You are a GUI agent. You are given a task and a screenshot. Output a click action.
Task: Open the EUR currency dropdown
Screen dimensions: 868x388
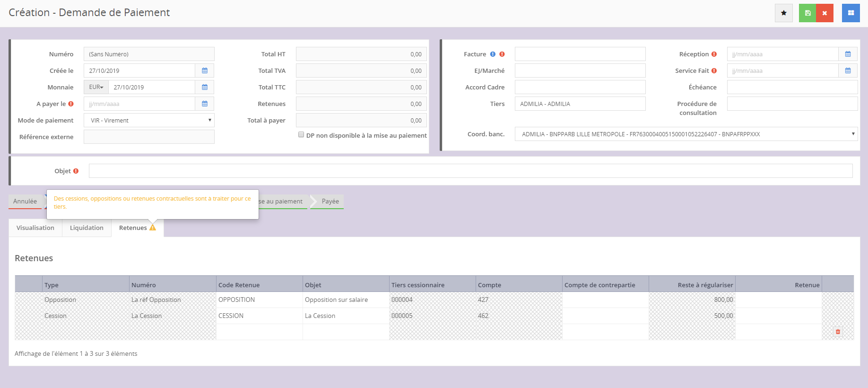pos(96,87)
